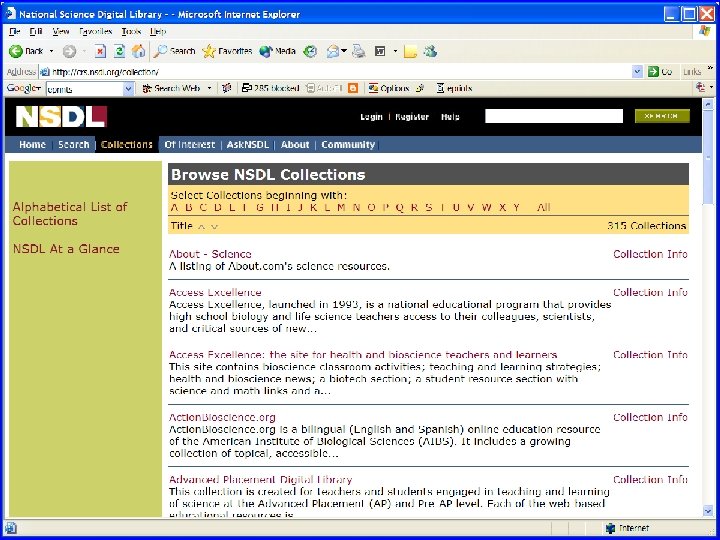Open the History clock icon
This screenshot has height=540, width=720.
[x=310, y=51]
